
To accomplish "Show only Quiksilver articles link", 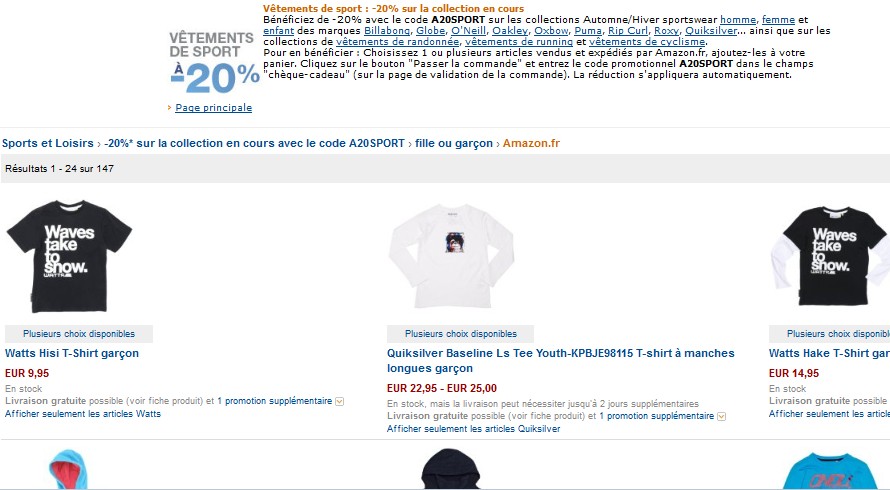I will (473, 429).
